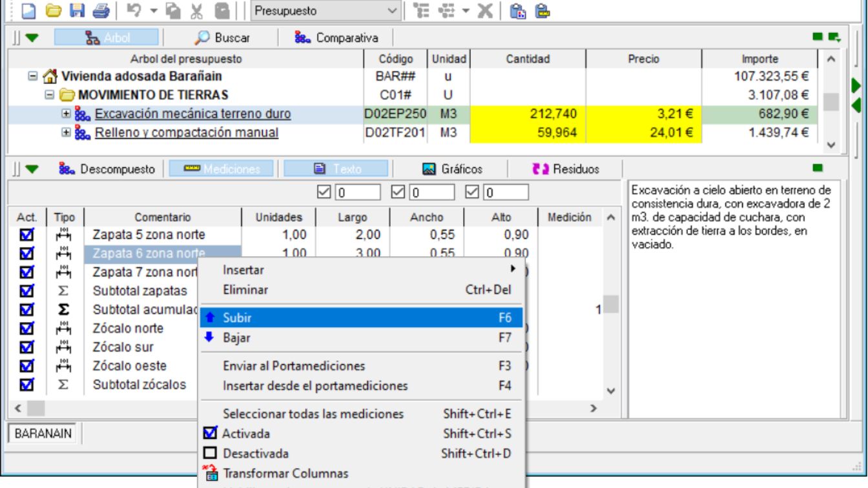The height and width of the screenshot is (488, 868).
Task: Click the house icon of Vivienda adosada Barañain
Action: (x=50, y=77)
